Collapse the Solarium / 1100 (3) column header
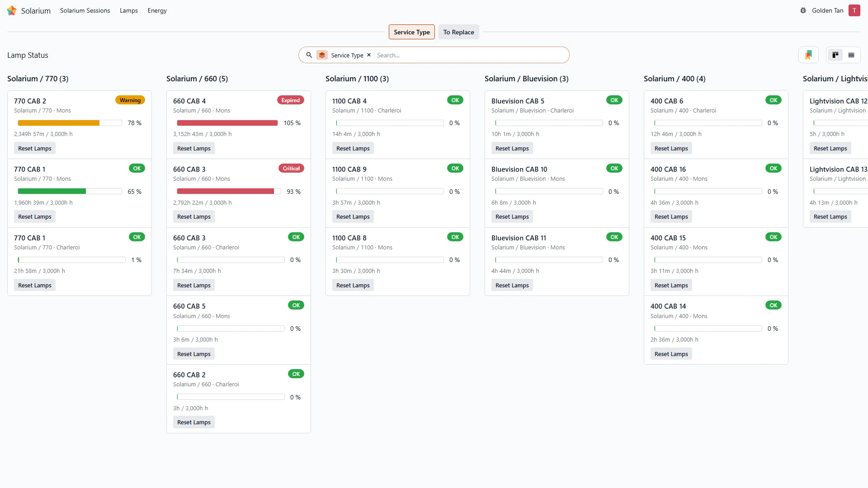 coord(357,79)
